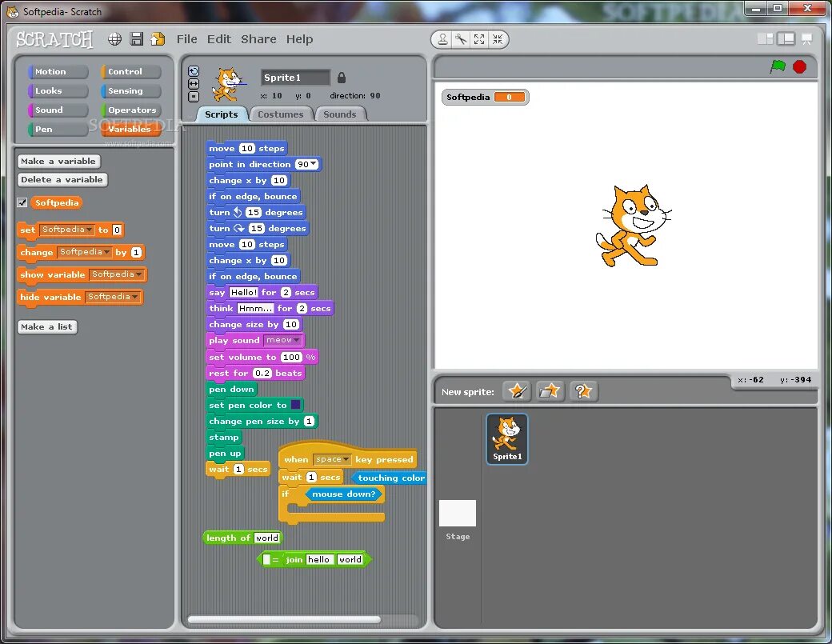Click the 100 value in set volume block
This screenshot has width=832, height=644.
[x=291, y=357]
